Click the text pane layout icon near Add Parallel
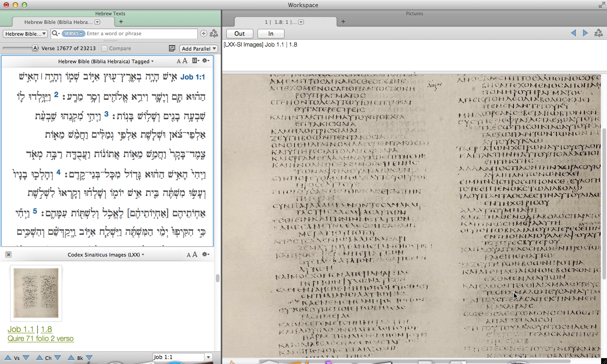607x364 pixels. point(172,48)
